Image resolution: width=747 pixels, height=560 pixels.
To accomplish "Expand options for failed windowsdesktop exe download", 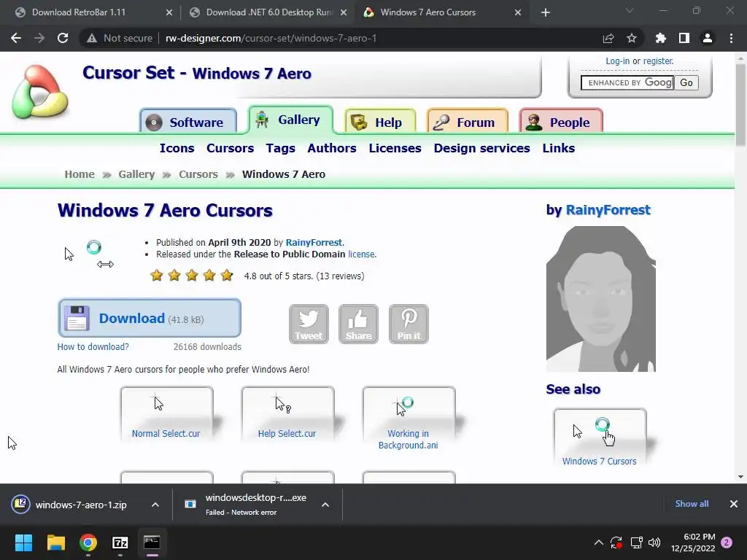I will pyautogui.click(x=325, y=505).
